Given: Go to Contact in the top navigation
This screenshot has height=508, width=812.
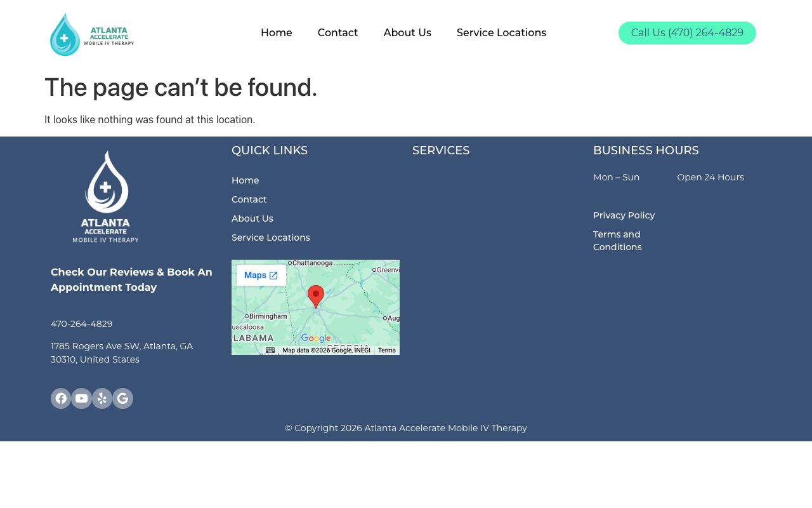Looking at the screenshot, I should pyautogui.click(x=337, y=33).
